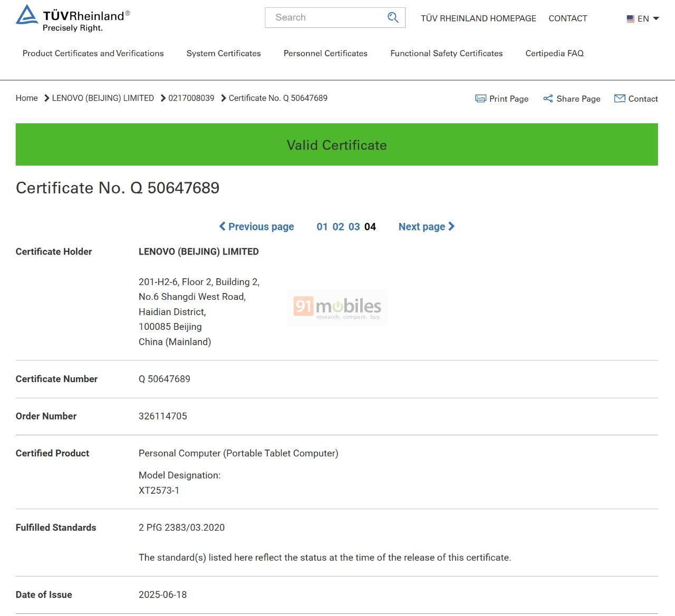The width and height of the screenshot is (675, 616).
Task: Click the standard 2 PfG 2383/03.2020
Action: [x=181, y=527]
